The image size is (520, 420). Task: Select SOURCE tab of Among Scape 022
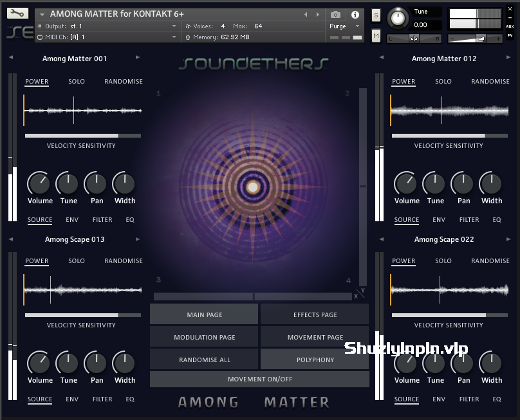coord(407,399)
